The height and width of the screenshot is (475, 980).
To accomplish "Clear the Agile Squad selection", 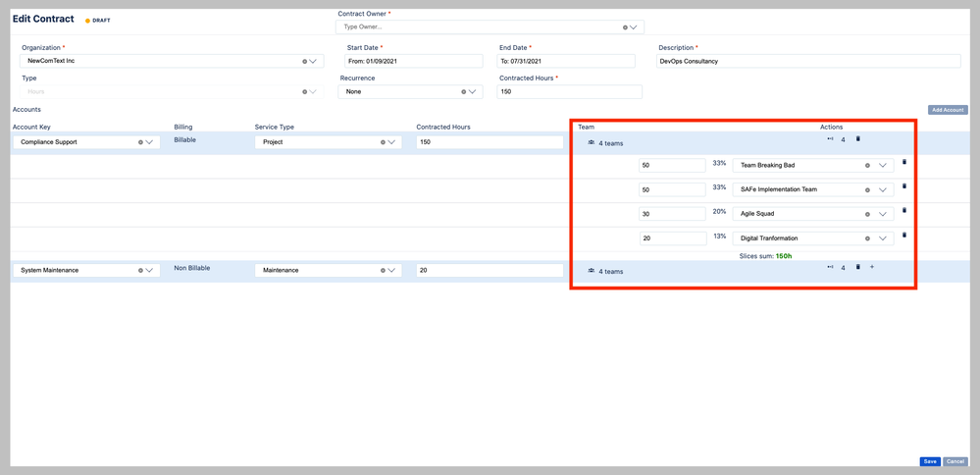I will tap(867, 214).
